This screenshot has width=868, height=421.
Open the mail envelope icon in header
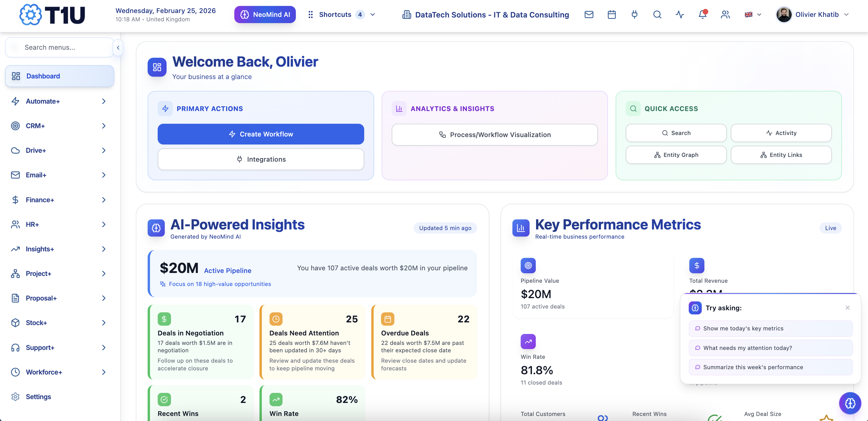[x=589, y=15]
